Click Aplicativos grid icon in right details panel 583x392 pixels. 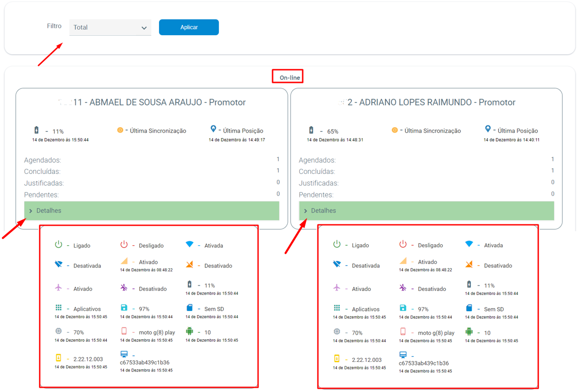337,308
